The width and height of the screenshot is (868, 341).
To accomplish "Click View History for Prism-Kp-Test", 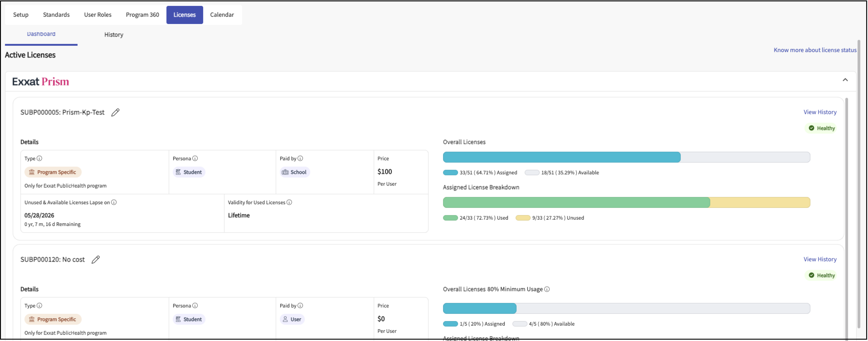I will (x=819, y=112).
